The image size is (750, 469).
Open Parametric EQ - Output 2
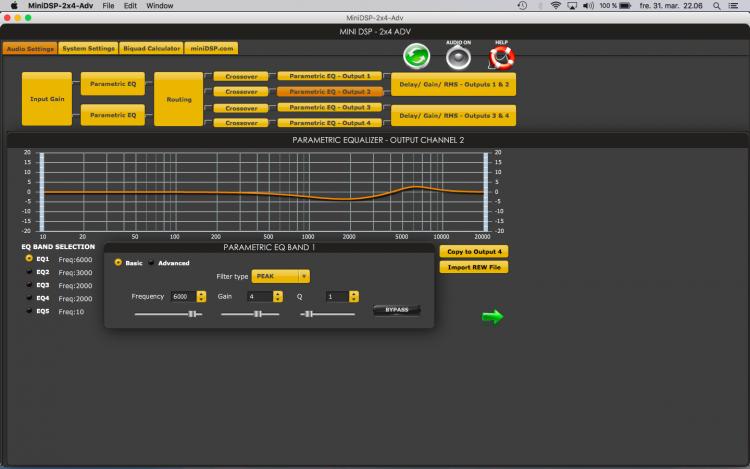[330, 91]
